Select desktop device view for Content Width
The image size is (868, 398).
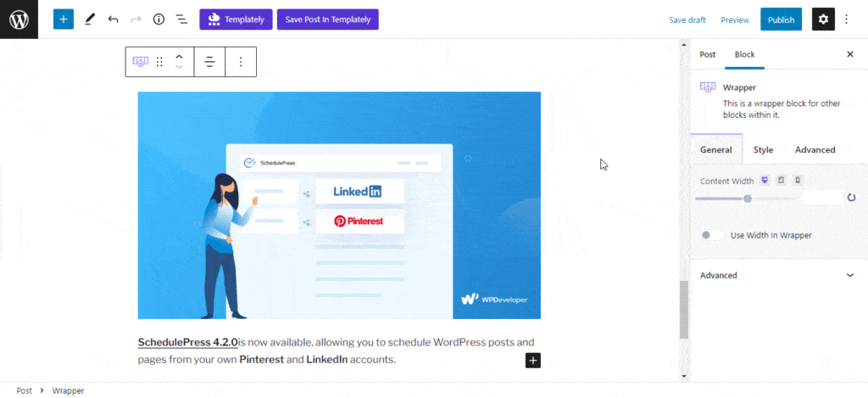765,180
